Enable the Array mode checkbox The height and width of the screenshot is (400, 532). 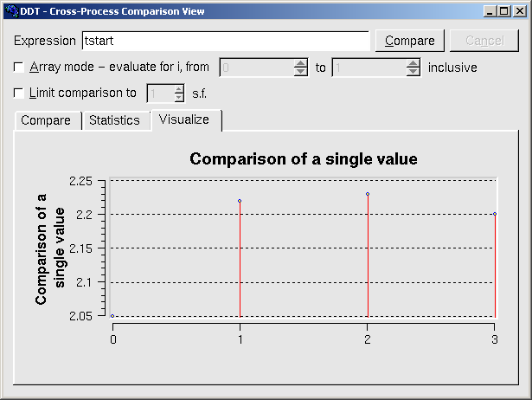[x=19, y=67]
